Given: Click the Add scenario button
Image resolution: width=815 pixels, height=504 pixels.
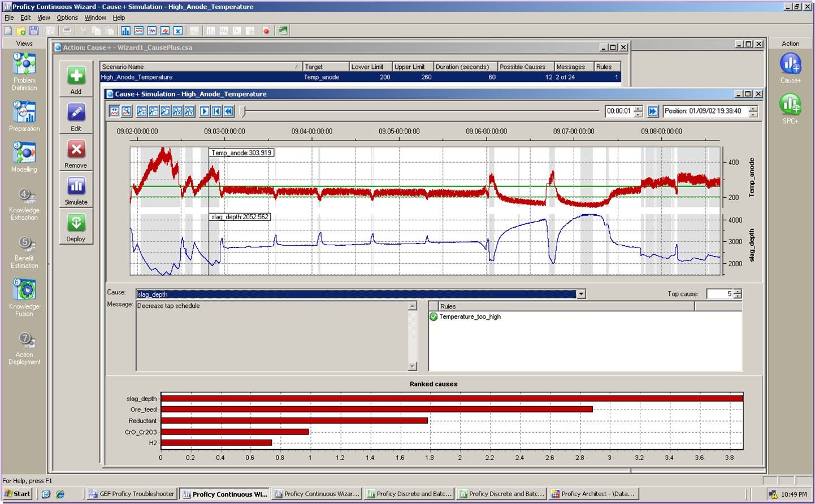Looking at the screenshot, I should pyautogui.click(x=76, y=80).
